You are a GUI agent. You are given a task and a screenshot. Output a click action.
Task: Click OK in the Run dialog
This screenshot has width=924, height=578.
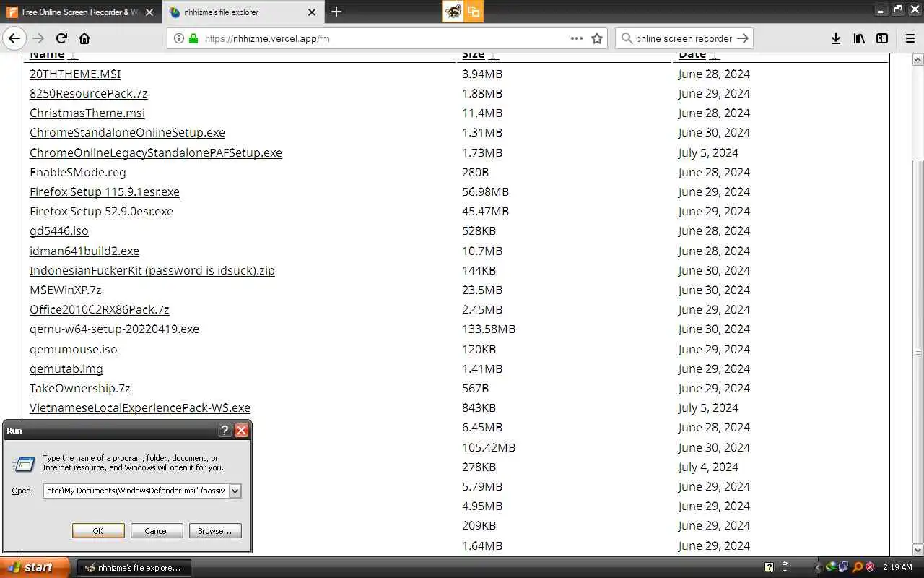click(x=98, y=530)
